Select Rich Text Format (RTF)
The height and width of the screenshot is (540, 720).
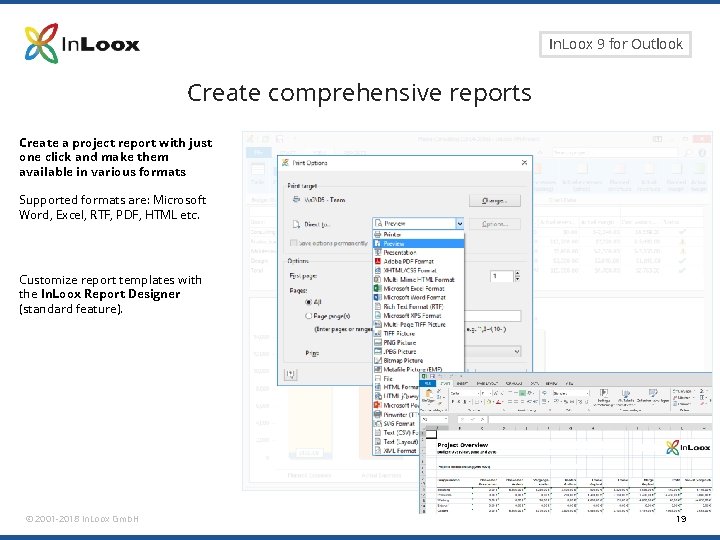tap(418, 306)
